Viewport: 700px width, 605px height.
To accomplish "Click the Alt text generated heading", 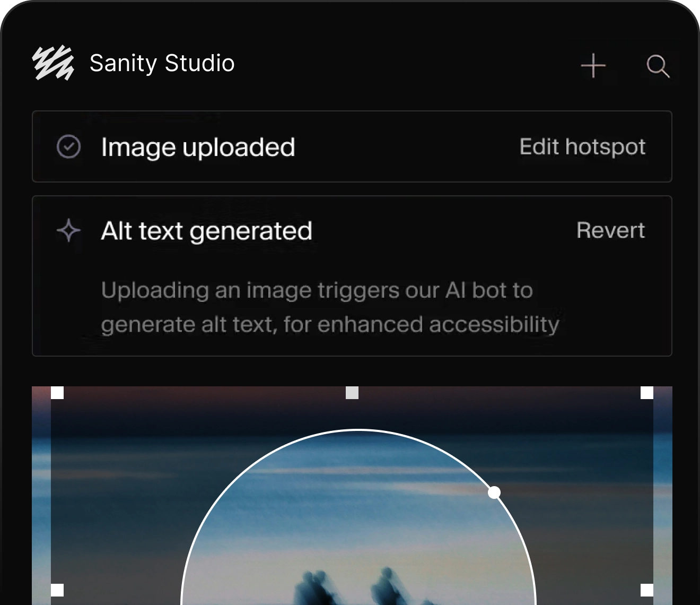I will click(x=206, y=231).
